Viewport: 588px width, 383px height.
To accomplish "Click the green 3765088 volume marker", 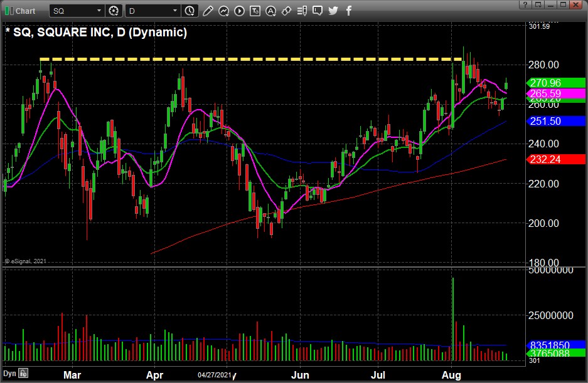I will pyautogui.click(x=556, y=353).
